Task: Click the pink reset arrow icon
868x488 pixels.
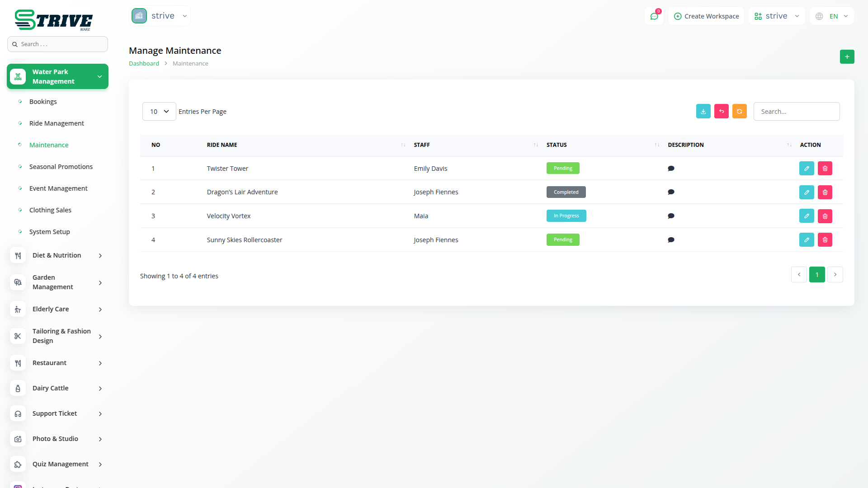Action: click(x=721, y=111)
